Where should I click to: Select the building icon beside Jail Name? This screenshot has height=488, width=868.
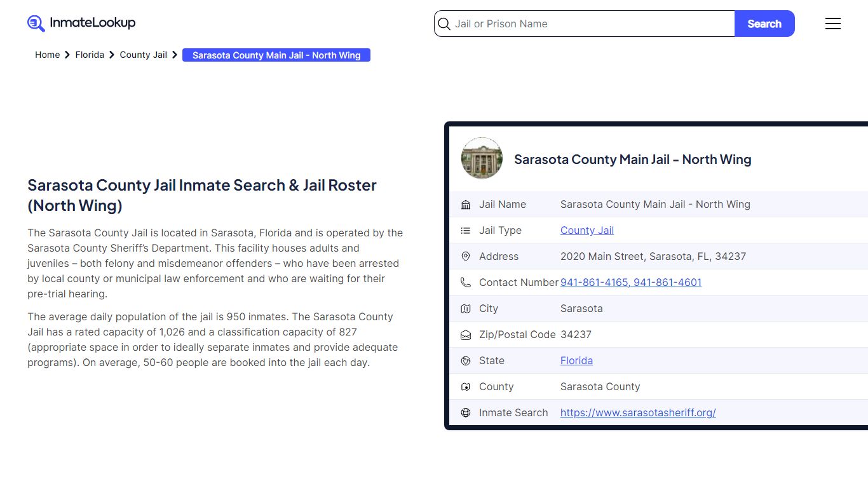tap(466, 204)
